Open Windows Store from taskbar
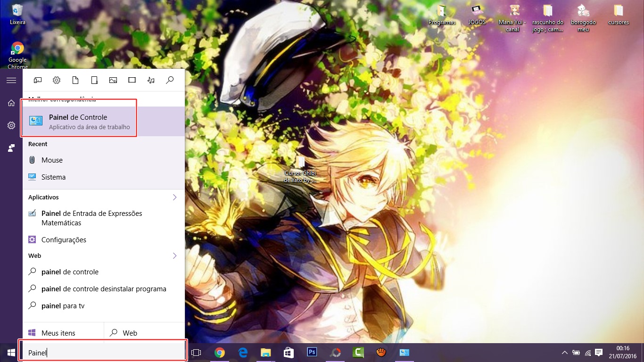The width and height of the screenshot is (644, 362). coord(289,353)
